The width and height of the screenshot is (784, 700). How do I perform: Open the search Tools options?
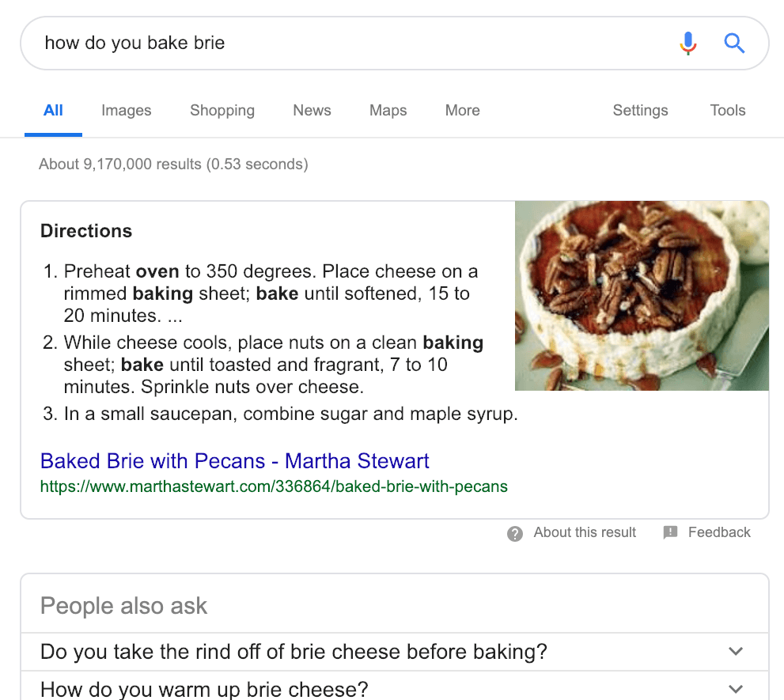tap(728, 111)
